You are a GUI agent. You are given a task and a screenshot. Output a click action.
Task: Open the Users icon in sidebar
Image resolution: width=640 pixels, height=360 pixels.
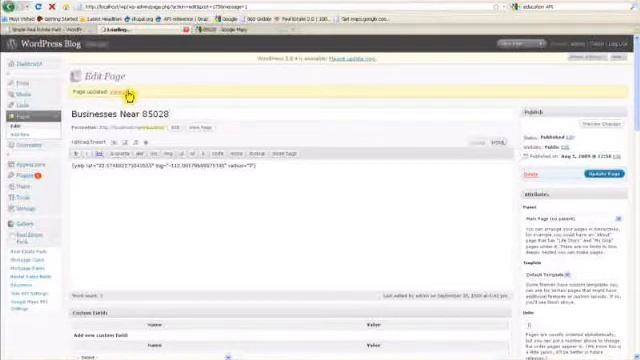point(11,187)
